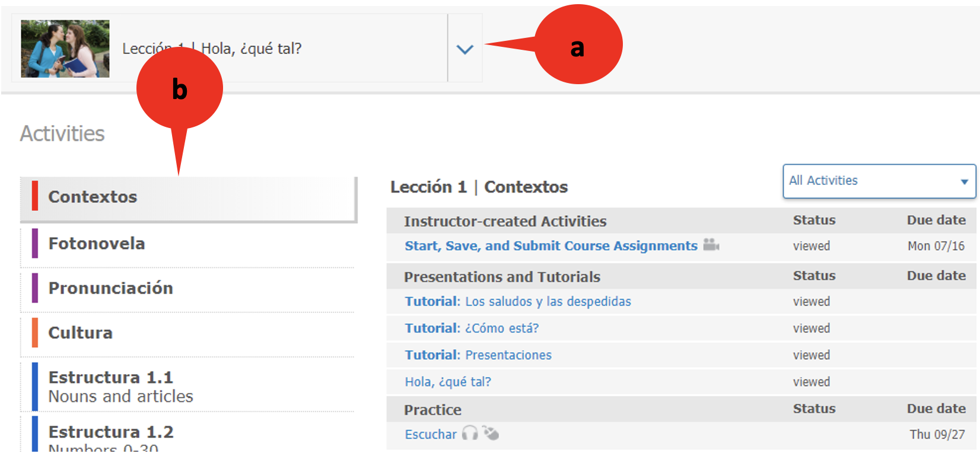Click the Presentations and Tutorials header
Image resolution: width=980 pixels, height=460 pixels.
[x=502, y=277]
